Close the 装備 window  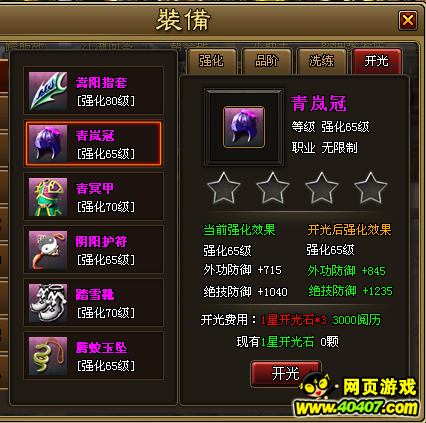coord(408,20)
